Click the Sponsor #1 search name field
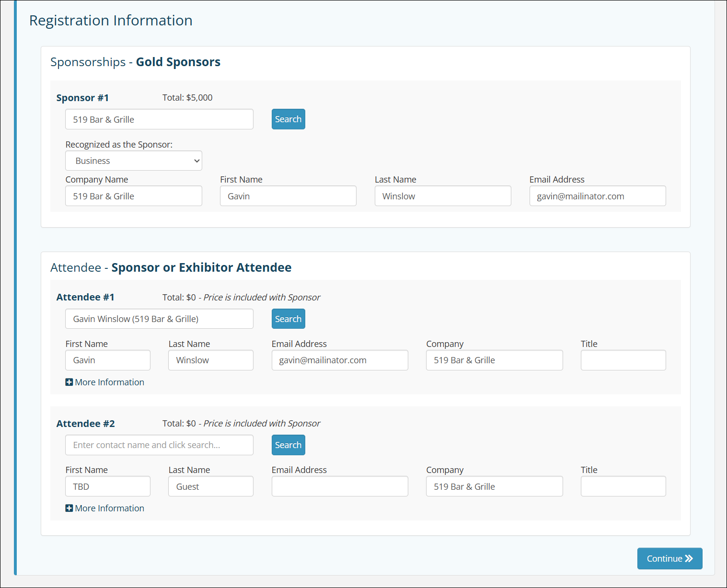Screen dimensions: 727x588 coord(159,119)
